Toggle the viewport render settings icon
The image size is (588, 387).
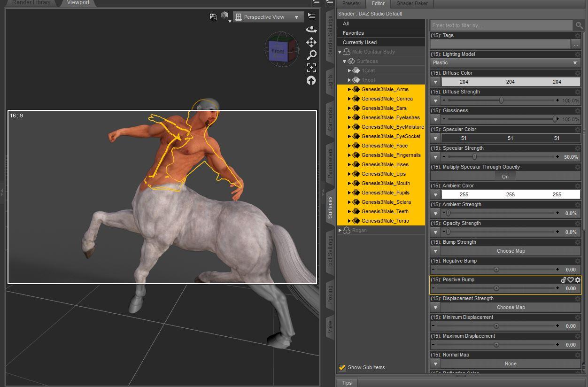(213, 17)
